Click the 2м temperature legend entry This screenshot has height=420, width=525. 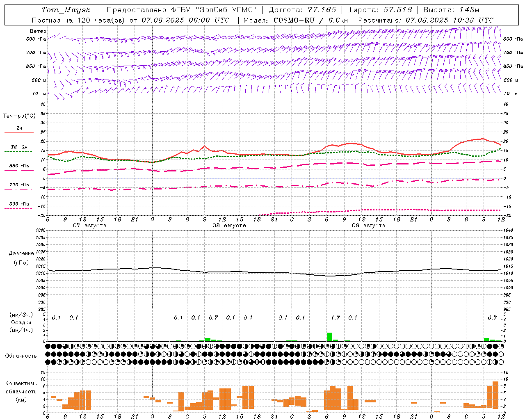coord(19,128)
